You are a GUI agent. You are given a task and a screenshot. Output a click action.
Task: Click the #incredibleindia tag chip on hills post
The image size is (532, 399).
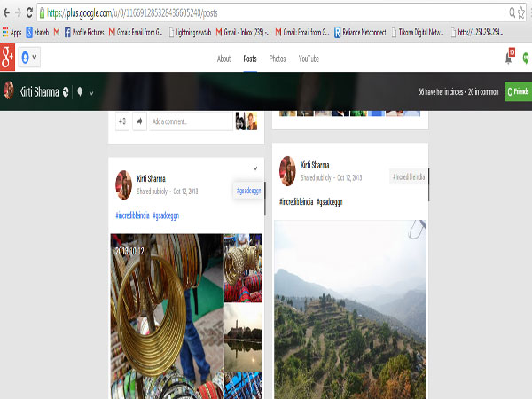pos(409,176)
